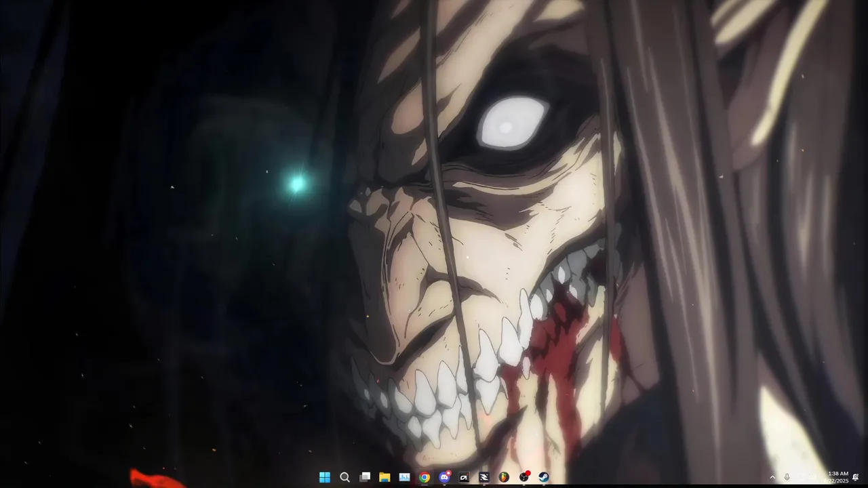The height and width of the screenshot is (488, 868).
Task: Click the microphone icon in the system tray
Action: click(787, 477)
